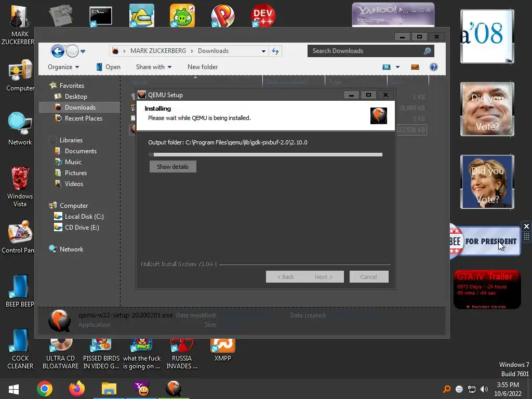Screen dimensions: 532x399
Task: Select Local Disk (C:) in the sidebar
Action: coord(84,217)
